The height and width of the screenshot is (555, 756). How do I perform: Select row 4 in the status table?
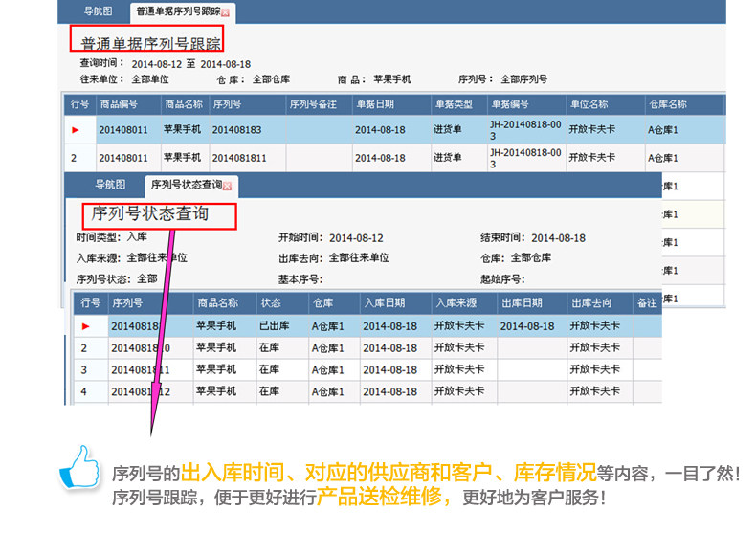tap(367, 391)
